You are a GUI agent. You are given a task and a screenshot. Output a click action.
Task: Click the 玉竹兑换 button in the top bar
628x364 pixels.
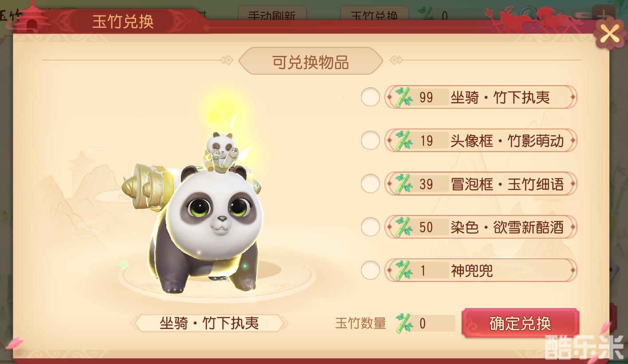click(x=374, y=13)
